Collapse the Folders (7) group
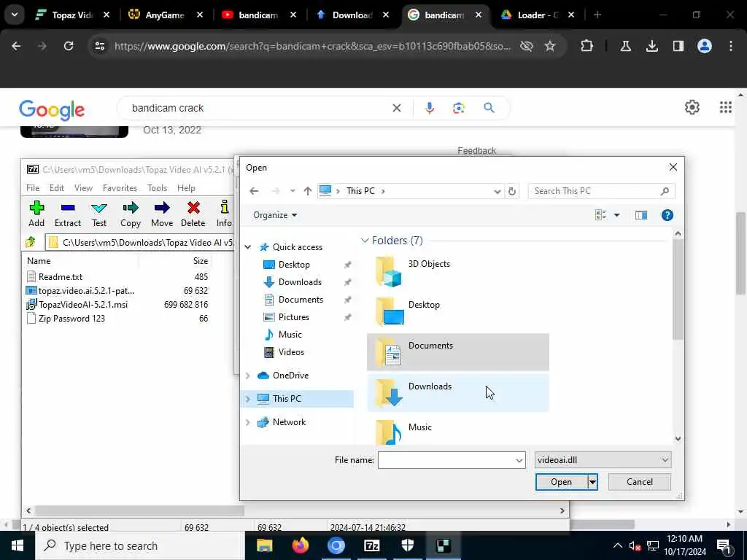 coord(365,241)
